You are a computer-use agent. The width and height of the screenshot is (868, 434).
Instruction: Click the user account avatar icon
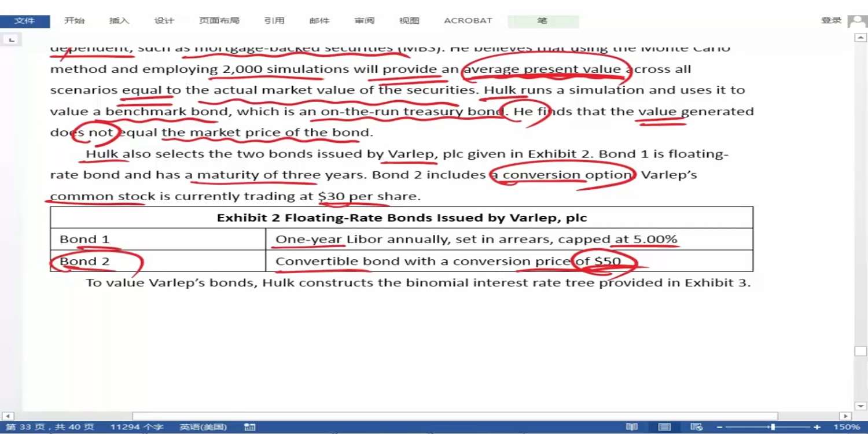[x=856, y=21]
